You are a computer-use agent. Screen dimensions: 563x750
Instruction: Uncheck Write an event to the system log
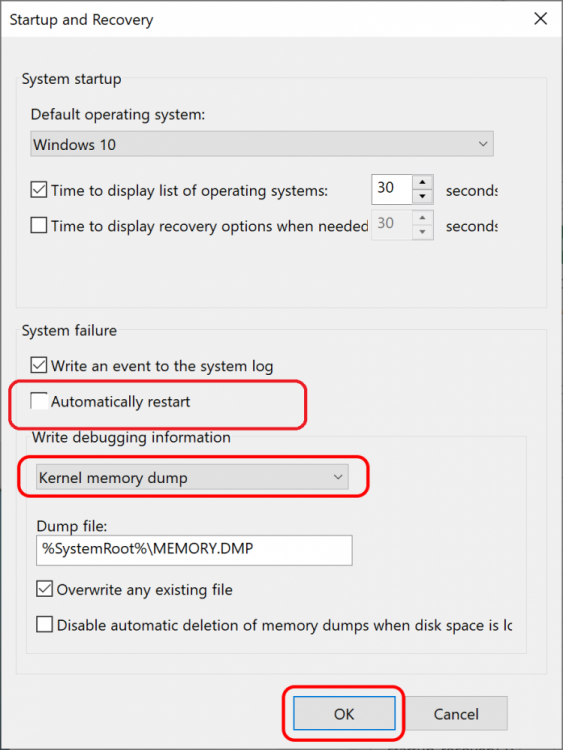39,365
